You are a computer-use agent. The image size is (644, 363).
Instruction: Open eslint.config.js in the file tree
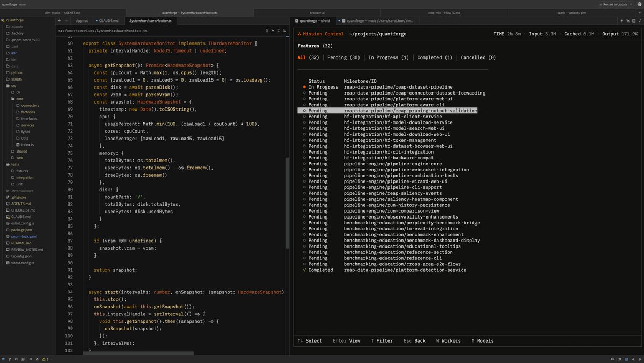tap(23, 223)
